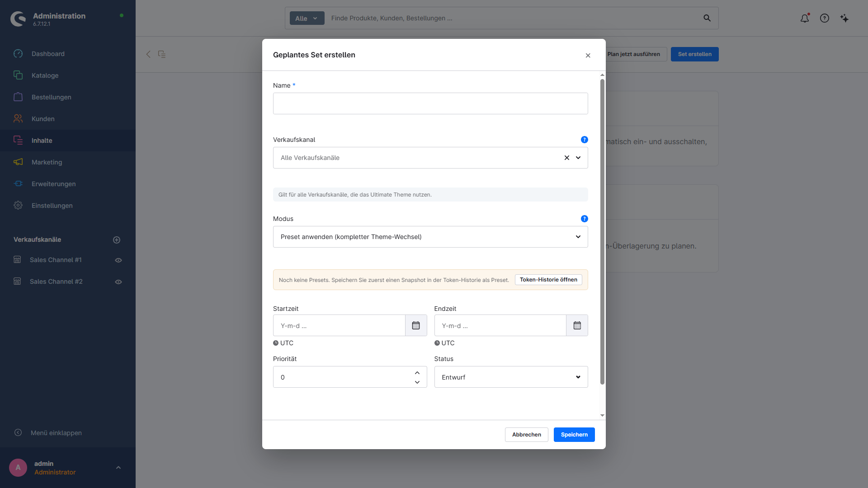The height and width of the screenshot is (488, 868).
Task: Open the notifications bell
Action: [805, 18]
